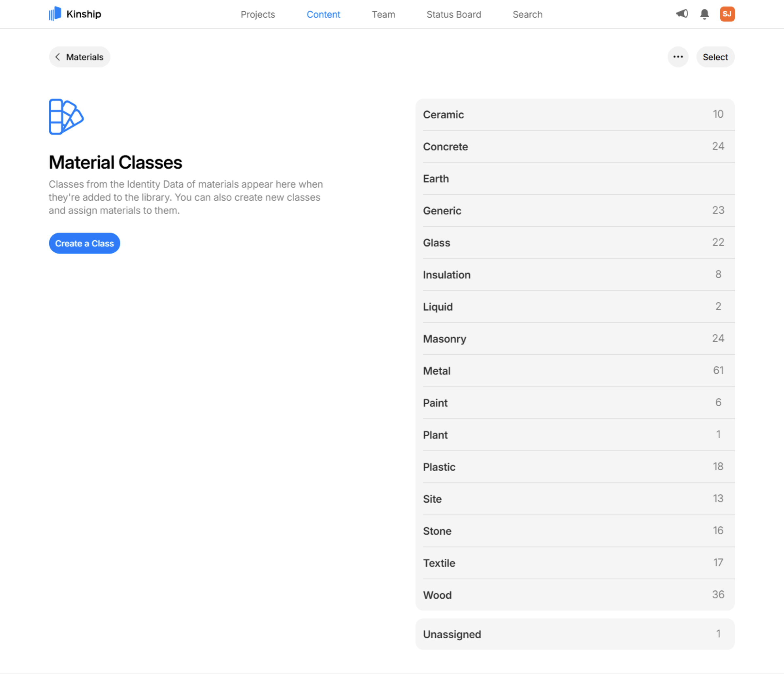
Task: Open the Projects tab
Action: [x=258, y=14]
